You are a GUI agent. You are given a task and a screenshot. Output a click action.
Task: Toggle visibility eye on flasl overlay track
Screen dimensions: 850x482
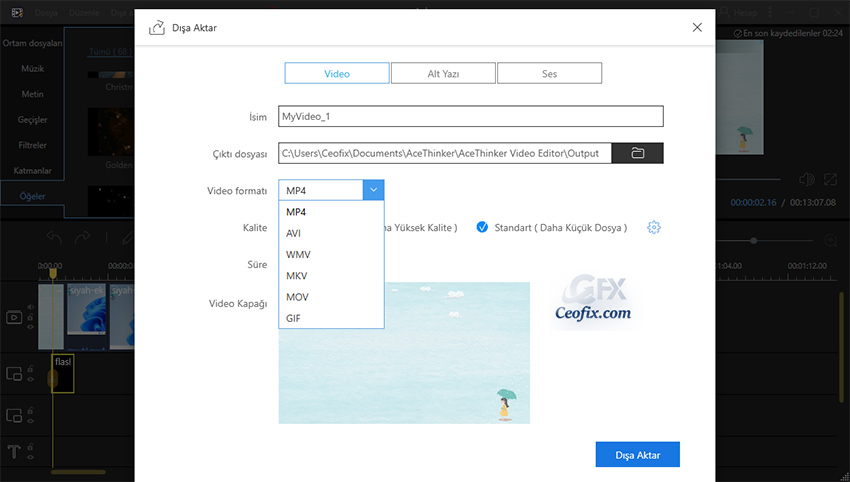[31, 379]
